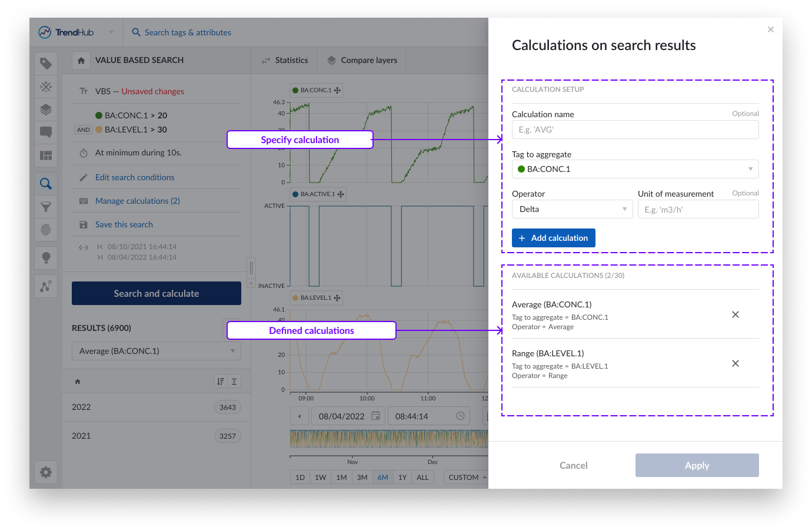The width and height of the screenshot is (812, 530).
Task: Open the layers icon in sidebar
Action: click(46, 110)
